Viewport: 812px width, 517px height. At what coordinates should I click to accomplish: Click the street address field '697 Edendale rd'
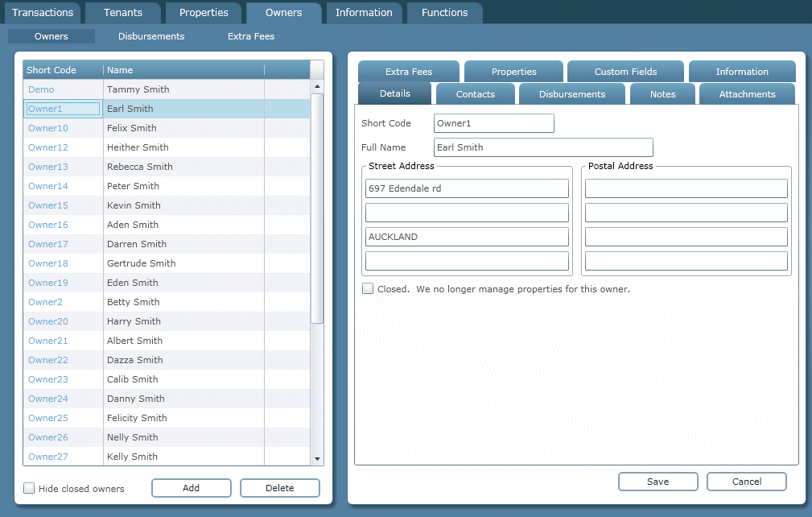[x=467, y=188]
